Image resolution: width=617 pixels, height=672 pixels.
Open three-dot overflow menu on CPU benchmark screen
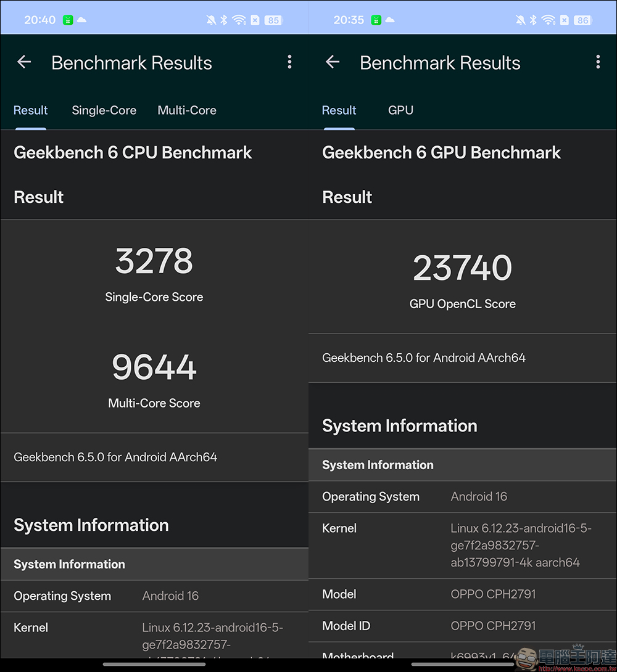[x=289, y=62]
